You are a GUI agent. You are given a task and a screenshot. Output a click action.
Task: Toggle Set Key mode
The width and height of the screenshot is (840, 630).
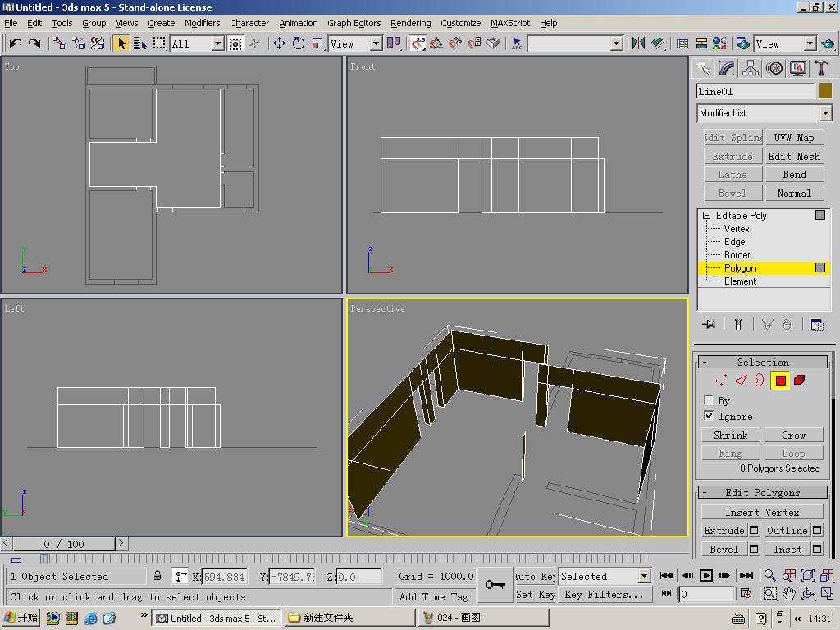[535, 594]
